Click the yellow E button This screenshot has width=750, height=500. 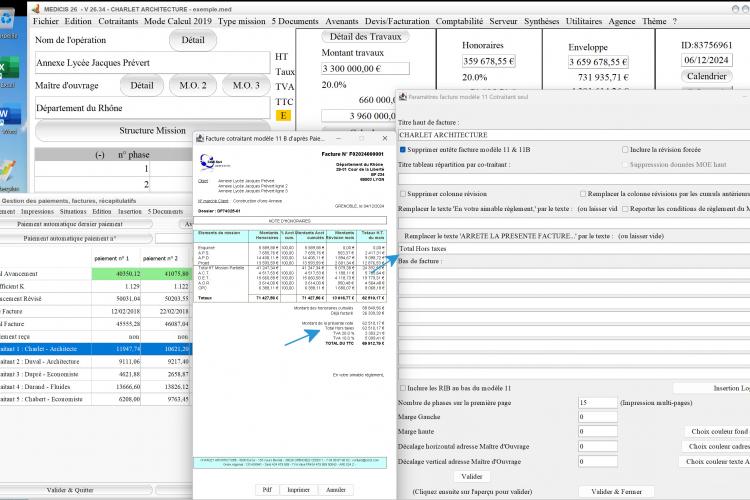click(x=283, y=115)
